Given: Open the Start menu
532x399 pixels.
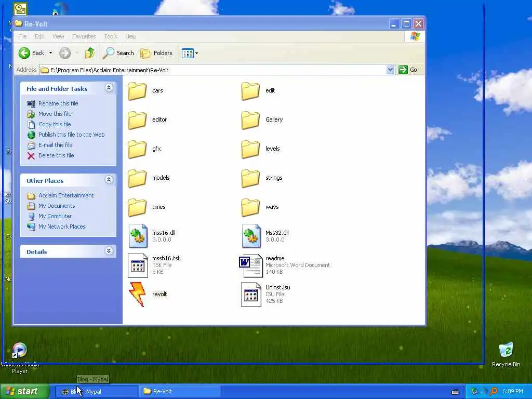Looking at the screenshot, I should point(24,392).
